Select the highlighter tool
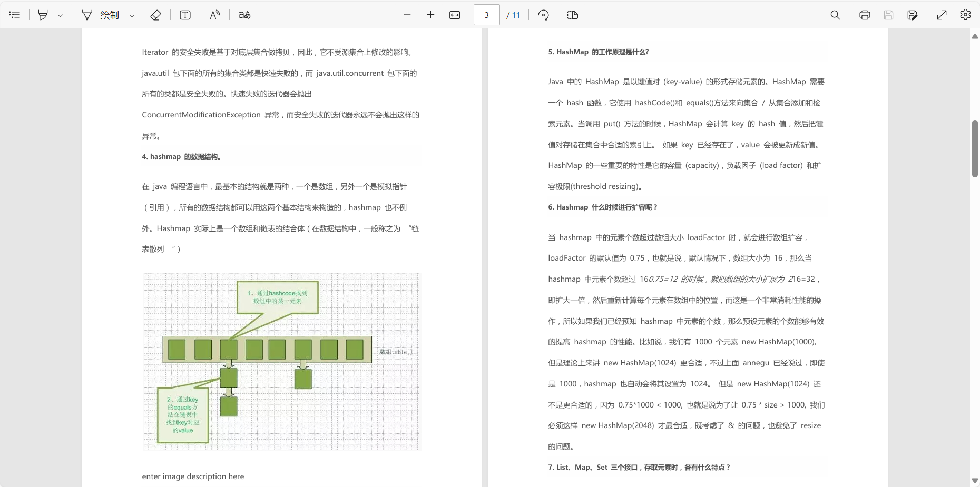 point(43,15)
